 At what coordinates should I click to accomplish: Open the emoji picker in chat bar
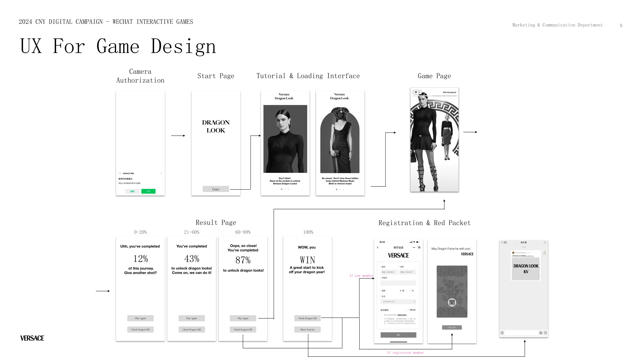[x=541, y=333]
